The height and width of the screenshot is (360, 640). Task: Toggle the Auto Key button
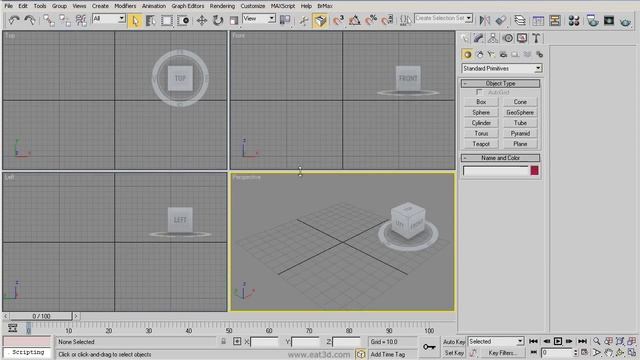coord(454,342)
